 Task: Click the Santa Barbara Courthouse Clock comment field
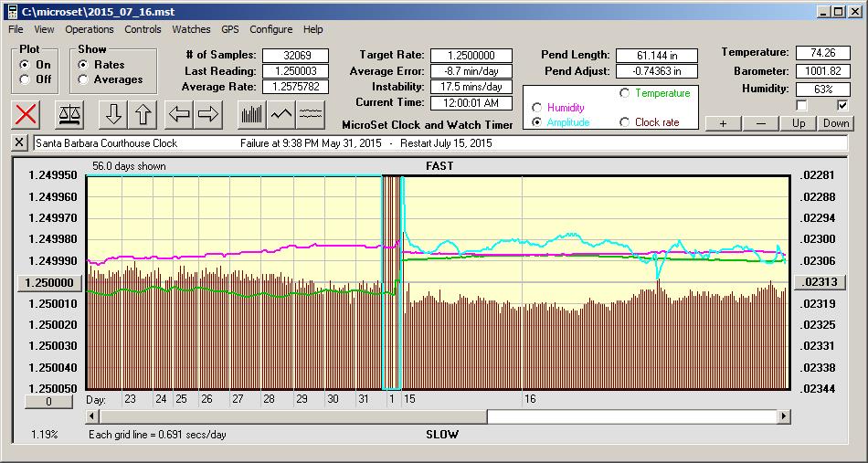click(440, 143)
